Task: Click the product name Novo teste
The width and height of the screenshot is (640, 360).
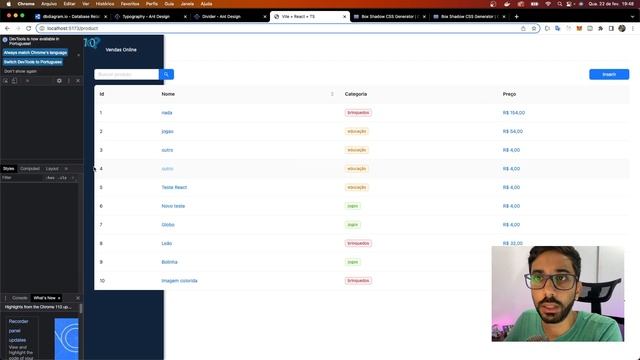Action: [x=173, y=206]
